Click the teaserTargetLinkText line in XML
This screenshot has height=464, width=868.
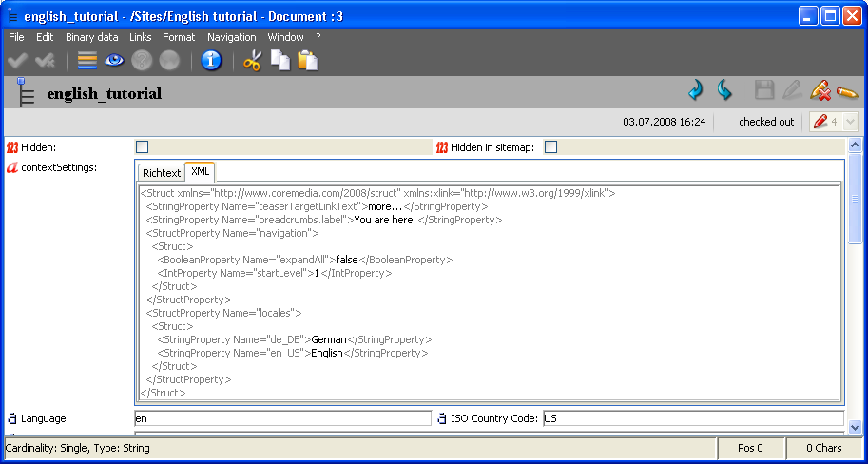point(317,206)
